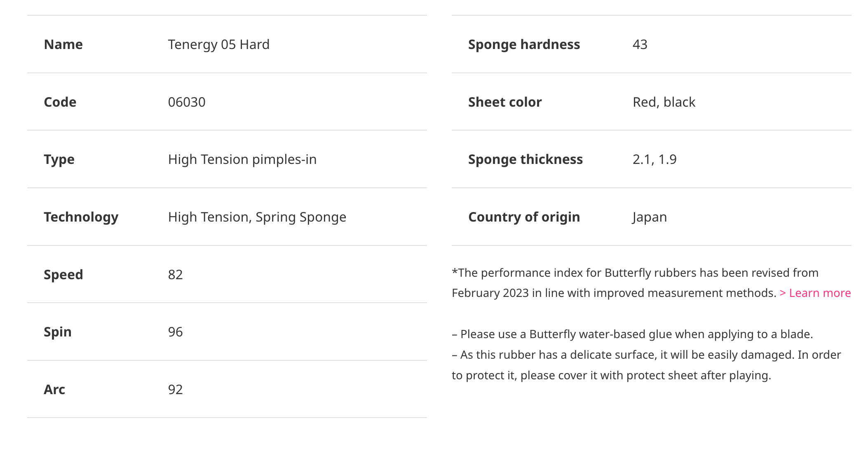The image size is (868, 453).
Task: Click the water-based glue instruction line
Action: 632,334
